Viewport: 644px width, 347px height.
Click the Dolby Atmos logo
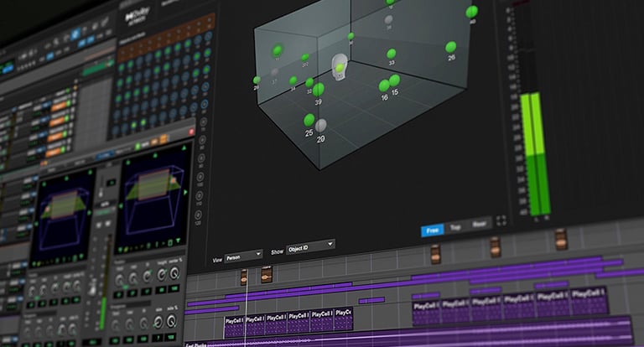click(x=137, y=17)
